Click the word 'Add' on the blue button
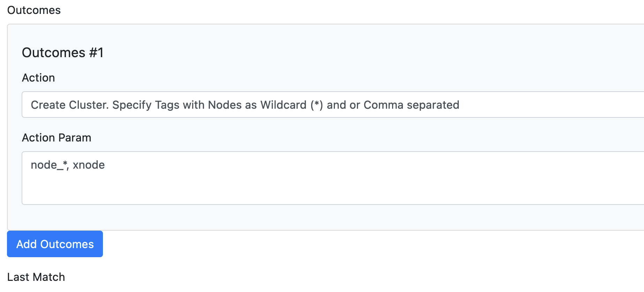Viewport: 644px width, 292px height. [27, 244]
